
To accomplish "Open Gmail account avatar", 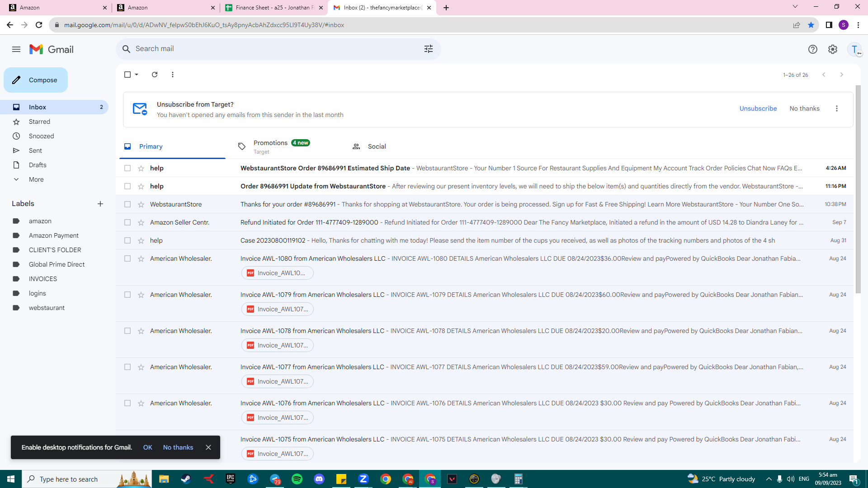I will pyautogui.click(x=854, y=49).
